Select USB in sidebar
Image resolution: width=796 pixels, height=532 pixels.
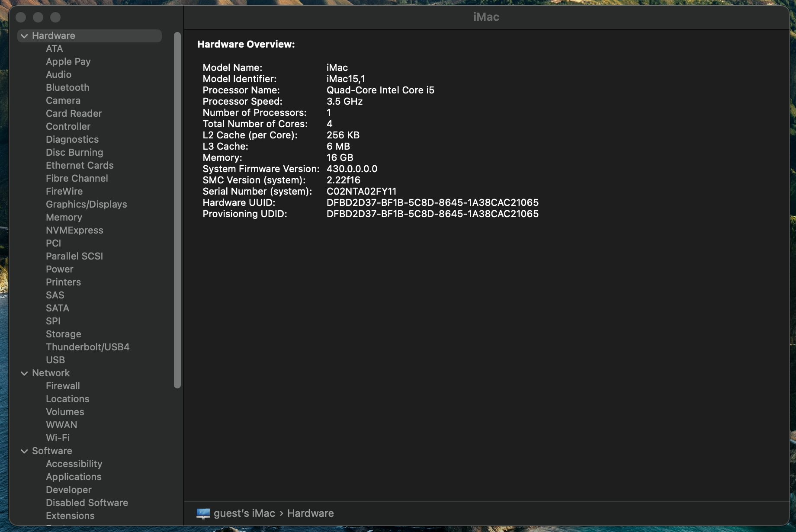click(x=55, y=360)
